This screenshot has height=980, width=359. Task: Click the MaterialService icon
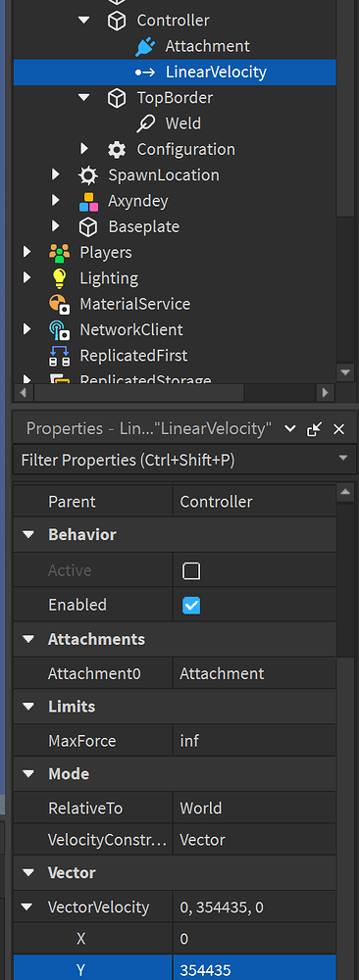60,305
